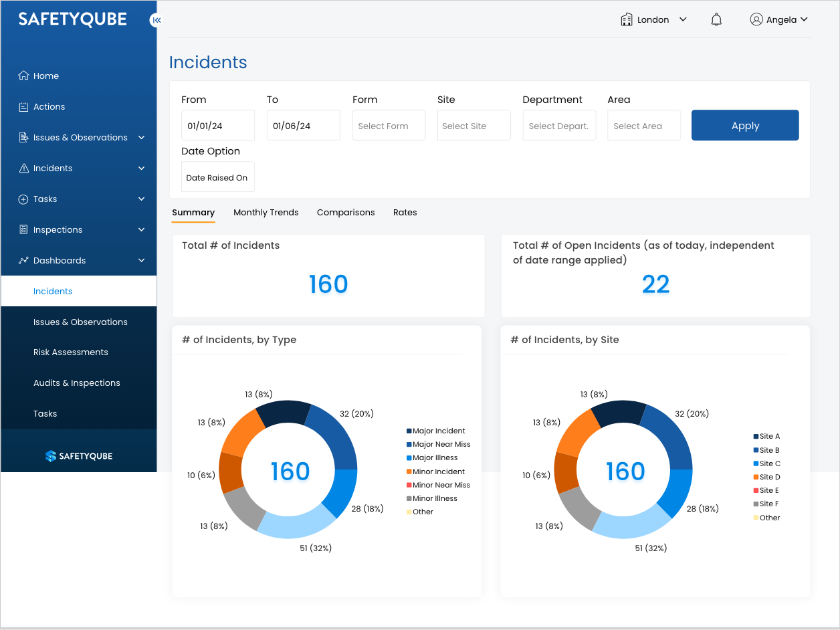Select Incidents under Dashboards submenu

coord(79,291)
